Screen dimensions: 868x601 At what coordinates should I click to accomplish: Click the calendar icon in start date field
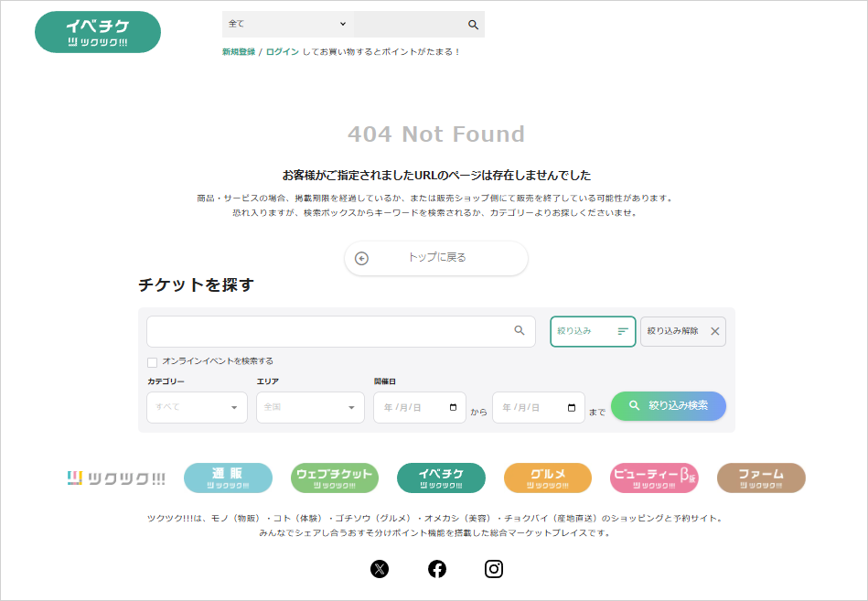click(453, 408)
